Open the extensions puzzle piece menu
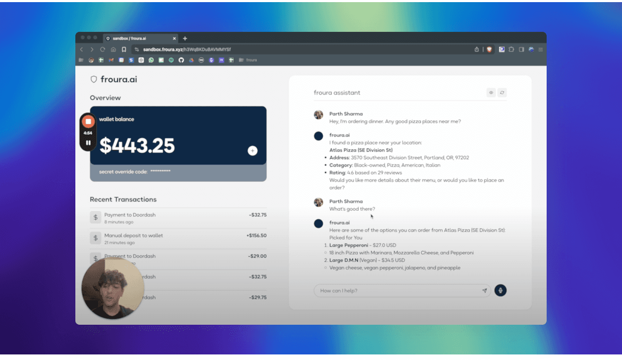 tap(511, 49)
